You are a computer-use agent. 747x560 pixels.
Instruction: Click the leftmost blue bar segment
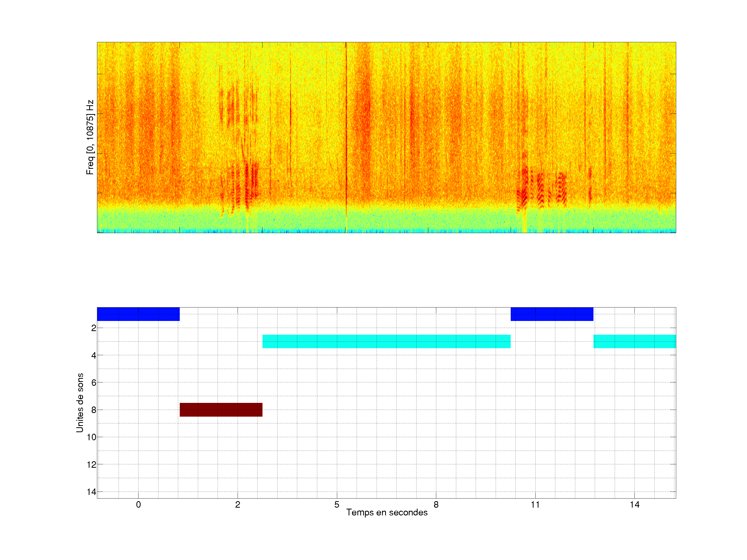click(x=138, y=314)
